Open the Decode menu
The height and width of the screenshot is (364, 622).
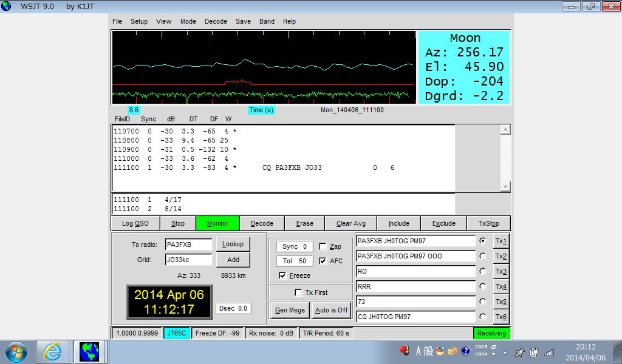click(x=216, y=21)
